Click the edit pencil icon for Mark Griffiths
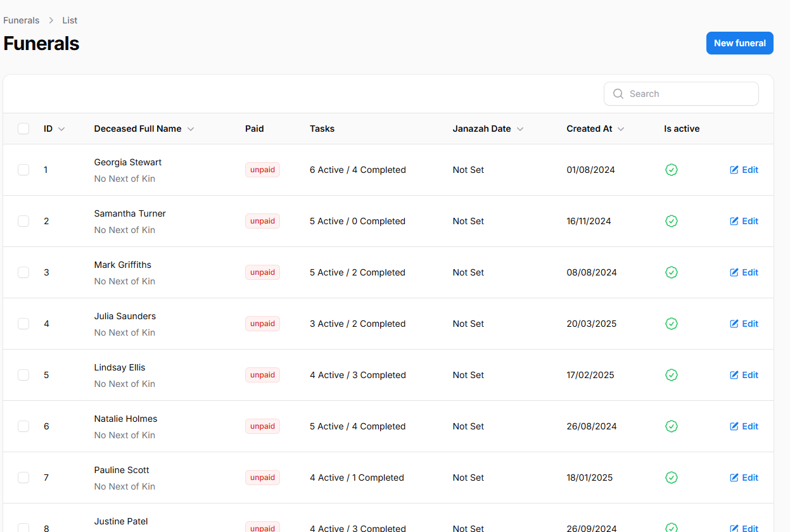Viewport: 790px width, 532px height. coord(734,272)
